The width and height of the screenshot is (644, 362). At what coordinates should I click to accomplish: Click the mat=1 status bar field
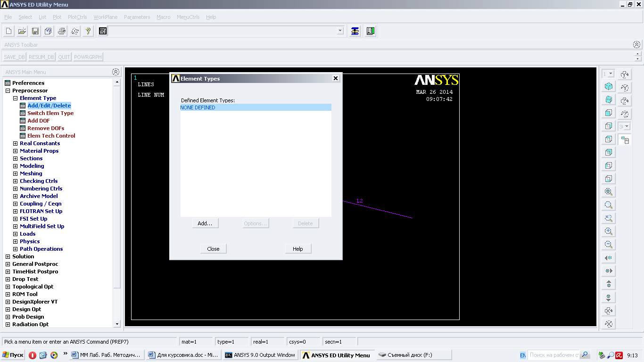pyautogui.click(x=196, y=342)
